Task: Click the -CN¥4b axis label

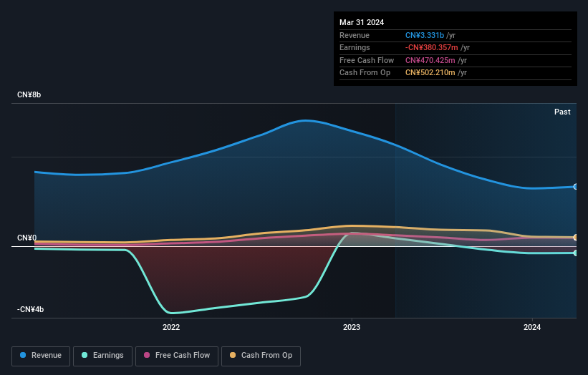Action: point(30,309)
